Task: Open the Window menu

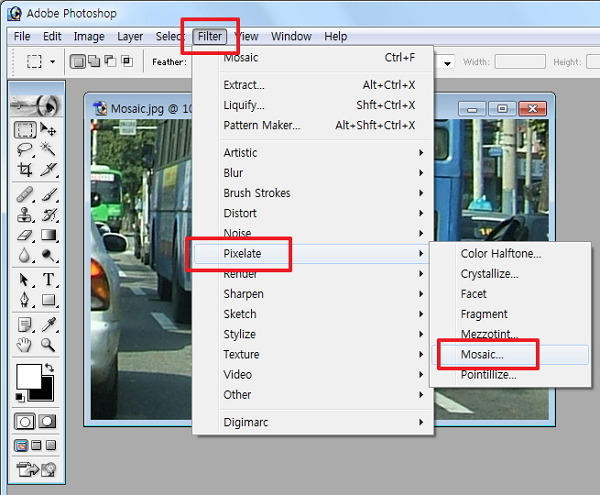Action: (291, 36)
